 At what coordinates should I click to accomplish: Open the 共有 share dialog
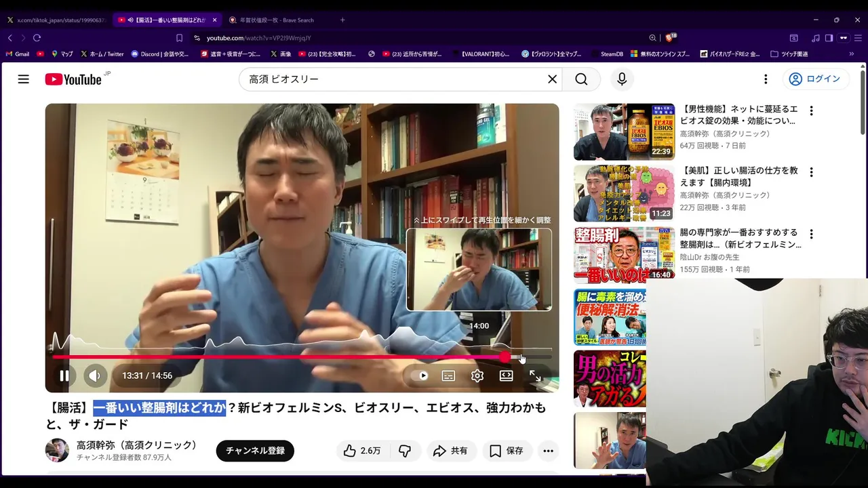click(x=451, y=451)
